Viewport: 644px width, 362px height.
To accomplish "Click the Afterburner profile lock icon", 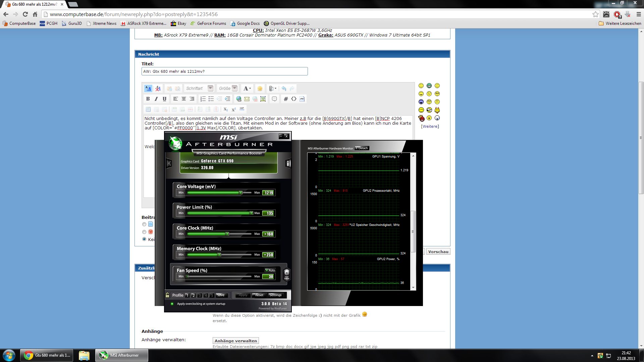I will point(167,295).
